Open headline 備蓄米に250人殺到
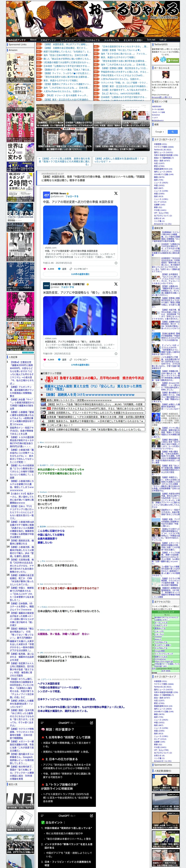 (93, 388)
